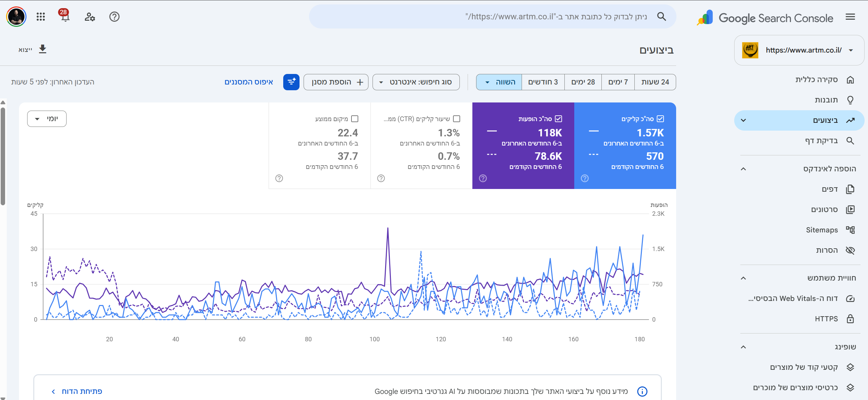Select the 24 שעות date range
Viewport: 868px width, 400px height.
(x=655, y=82)
